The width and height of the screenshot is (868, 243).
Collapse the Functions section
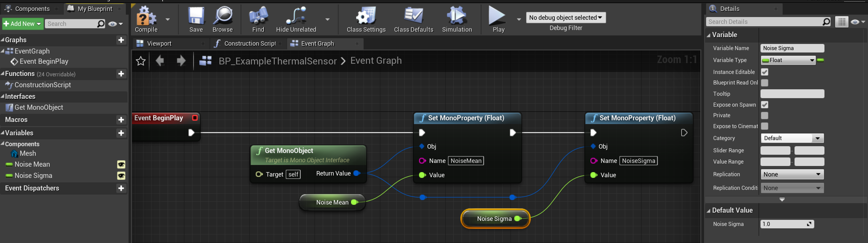(x=2, y=73)
